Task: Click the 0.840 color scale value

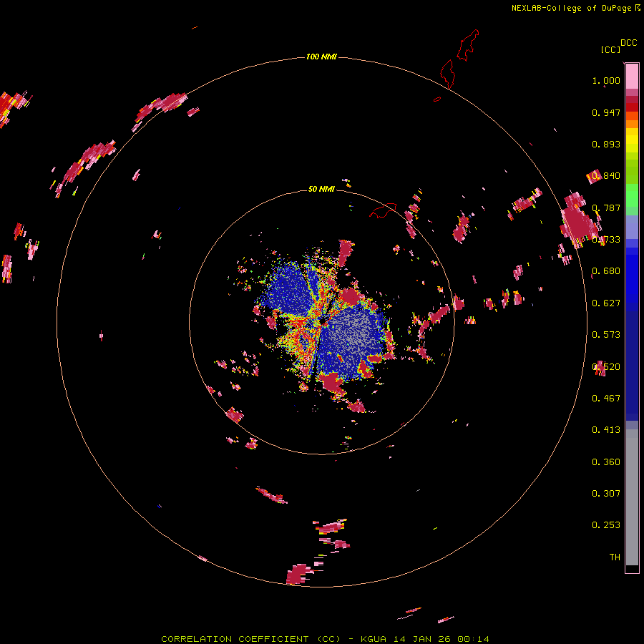Action: [x=606, y=176]
